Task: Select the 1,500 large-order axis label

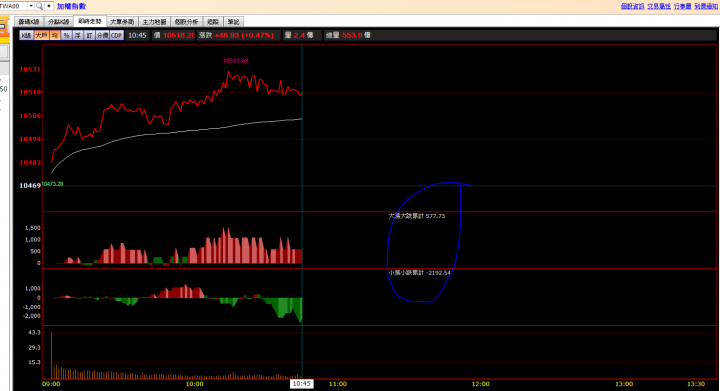Action: tap(33, 228)
